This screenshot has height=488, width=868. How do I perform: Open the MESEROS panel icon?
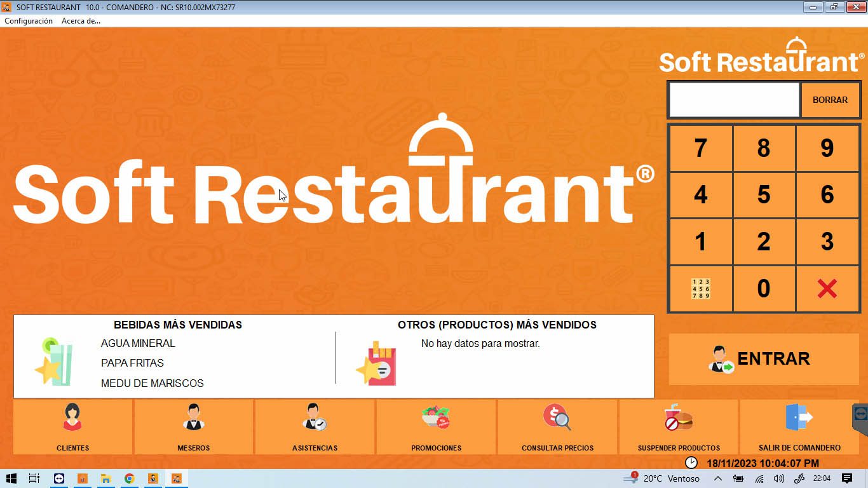(x=193, y=421)
